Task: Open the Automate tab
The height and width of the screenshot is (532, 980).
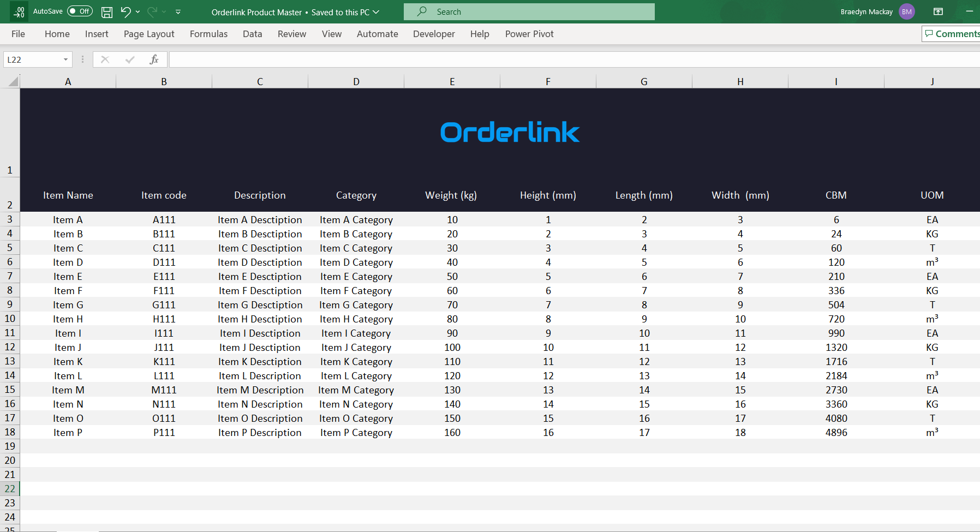Action: pos(378,34)
